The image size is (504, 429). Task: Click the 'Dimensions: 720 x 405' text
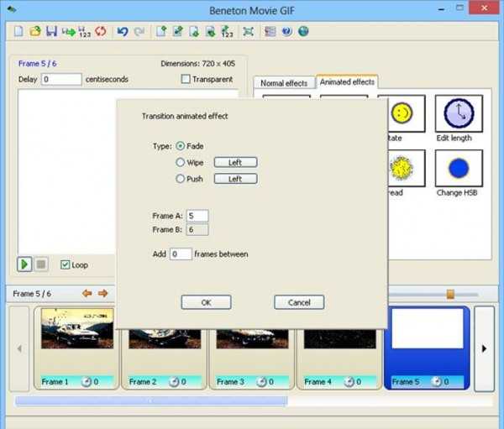[197, 64]
